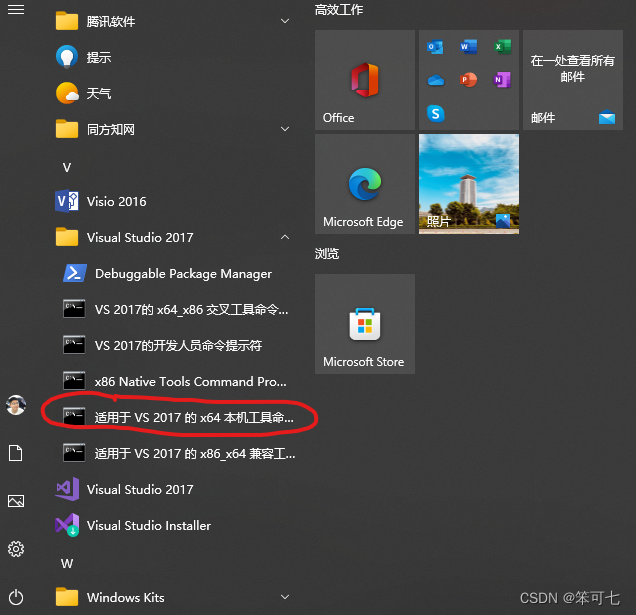Screen dimensions: 636x615
Task: Collapse the Visual Studio 2017 folder chevron
Action: pos(285,237)
